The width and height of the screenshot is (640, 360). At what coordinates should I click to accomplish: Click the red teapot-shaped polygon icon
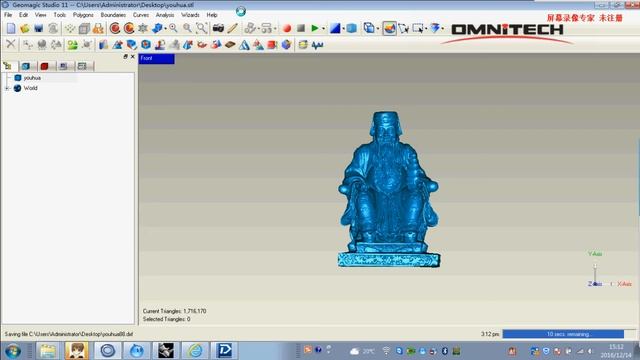click(202, 44)
